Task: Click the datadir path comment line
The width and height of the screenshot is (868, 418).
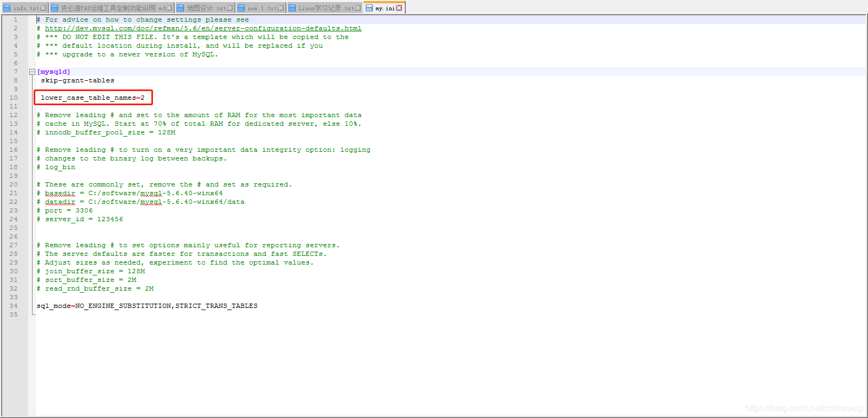Action: [x=141, y=202]
